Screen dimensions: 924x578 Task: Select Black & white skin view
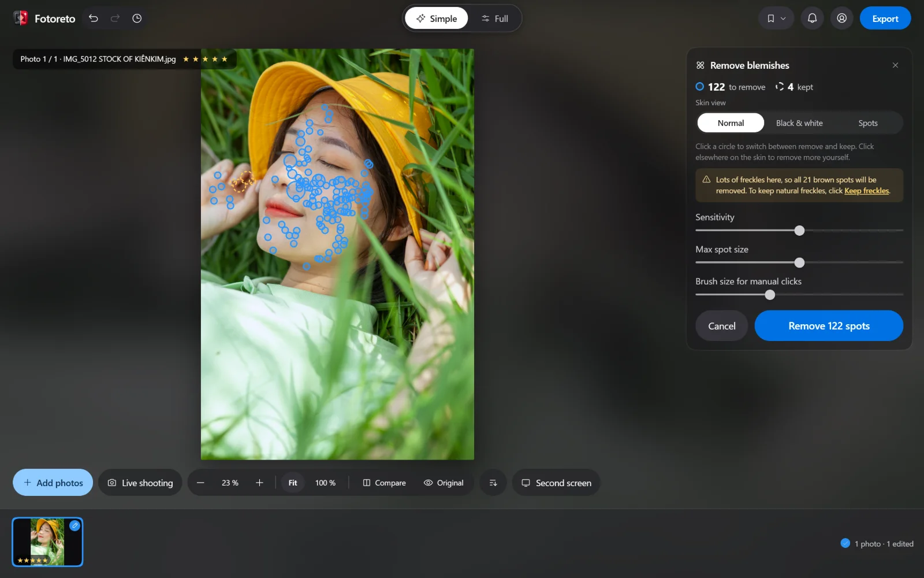(799, 123)
